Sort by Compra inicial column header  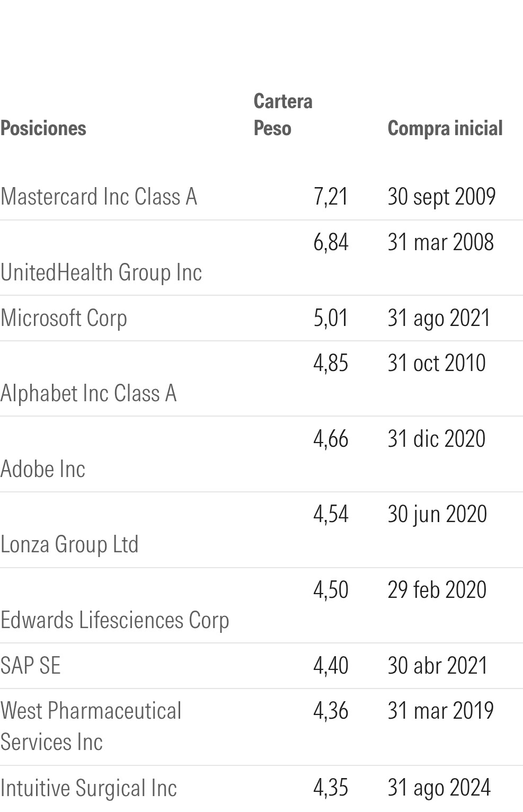445,128
